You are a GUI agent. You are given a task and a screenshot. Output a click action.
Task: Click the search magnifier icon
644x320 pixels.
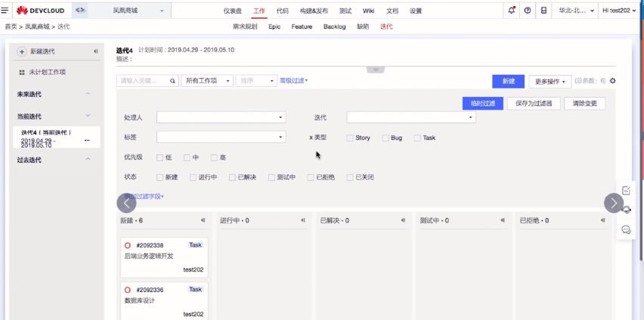pyautogui.click(x=173, y=81)
